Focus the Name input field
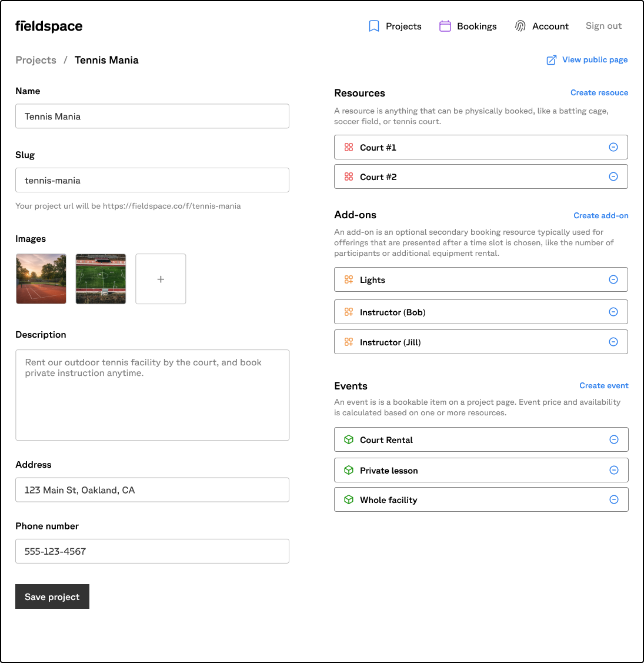Viewport: 644px width, 663px height. (x=152, y=116)
